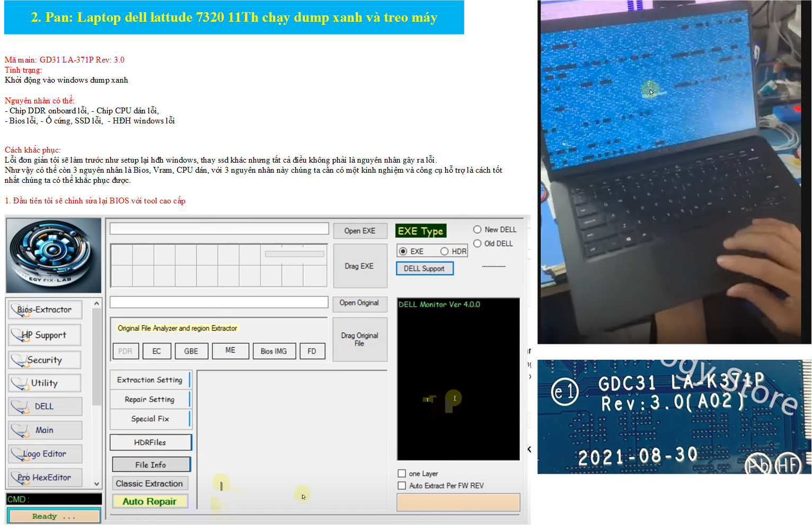Click the orange output box below checkboxes
The image size is (812, 525).
point(458,502)
